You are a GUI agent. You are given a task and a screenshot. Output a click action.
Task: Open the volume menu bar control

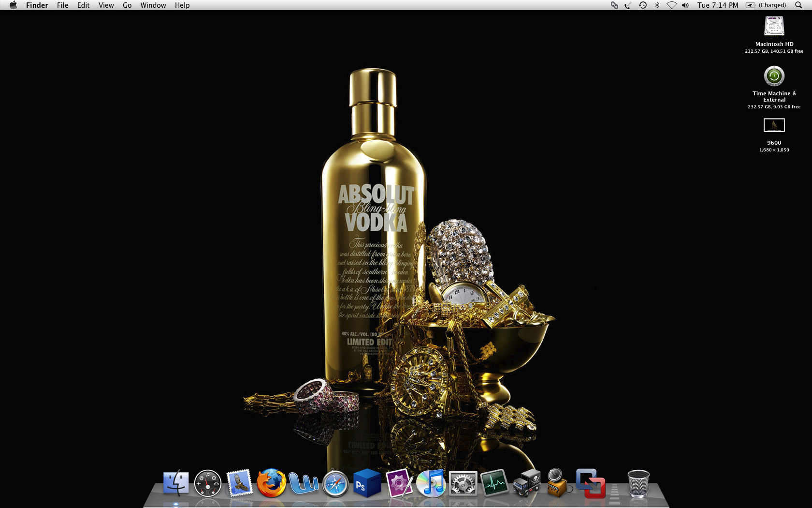tap(685, 5)
